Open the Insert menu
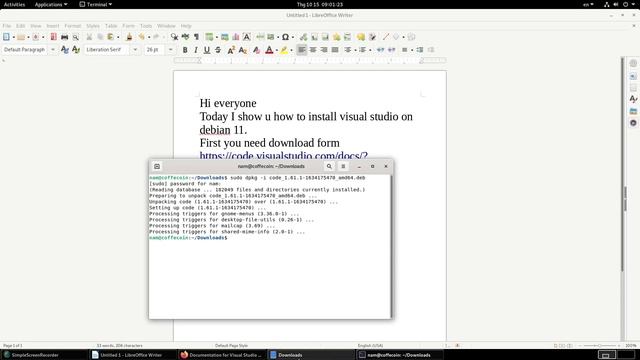The width and height of the screenshot is (640, 360). coord(53,26)
